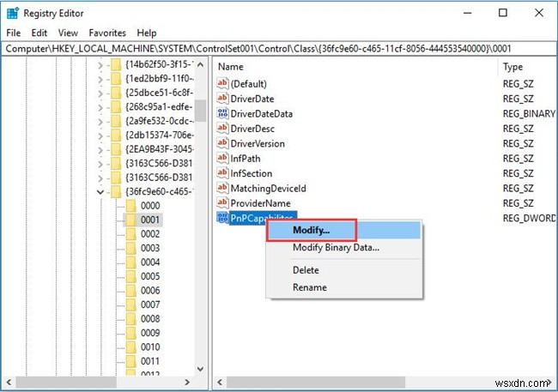Click the DriverDate string value icon
This screenshot has height=392, width=558.
click(222, 98)
